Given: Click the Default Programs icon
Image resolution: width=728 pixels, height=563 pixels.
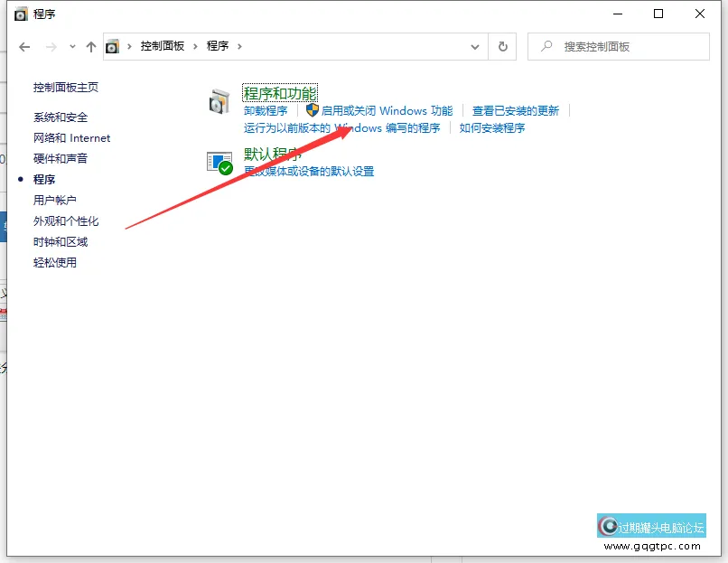Looking at the screenshot, I should (x=219, y=162).
